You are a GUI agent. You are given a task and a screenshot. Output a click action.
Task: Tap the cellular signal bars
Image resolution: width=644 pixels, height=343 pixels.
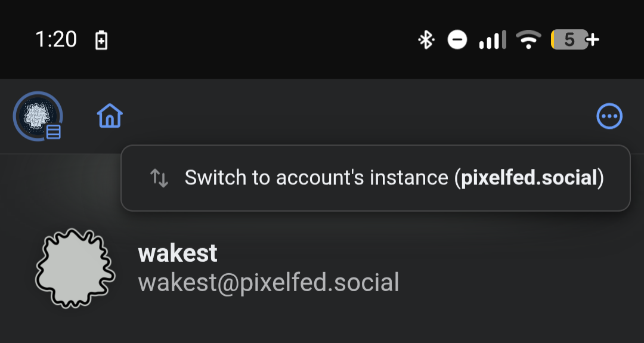[492, 40]
